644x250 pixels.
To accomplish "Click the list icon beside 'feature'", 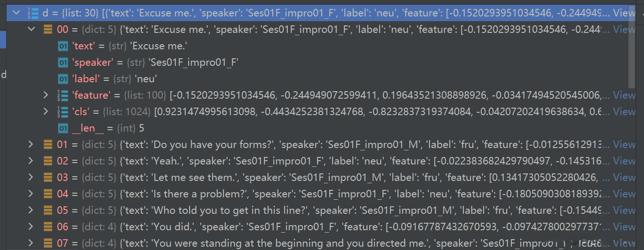I will point(62,95).
